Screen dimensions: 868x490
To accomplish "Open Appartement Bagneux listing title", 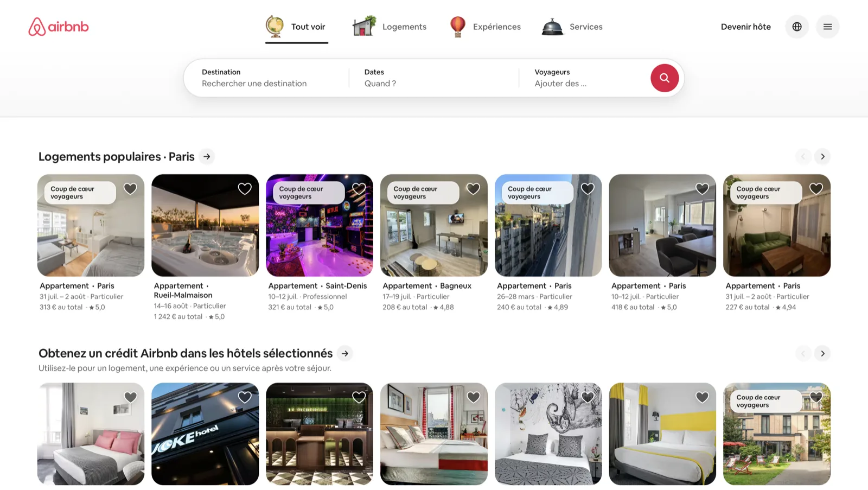I will 427,286.
